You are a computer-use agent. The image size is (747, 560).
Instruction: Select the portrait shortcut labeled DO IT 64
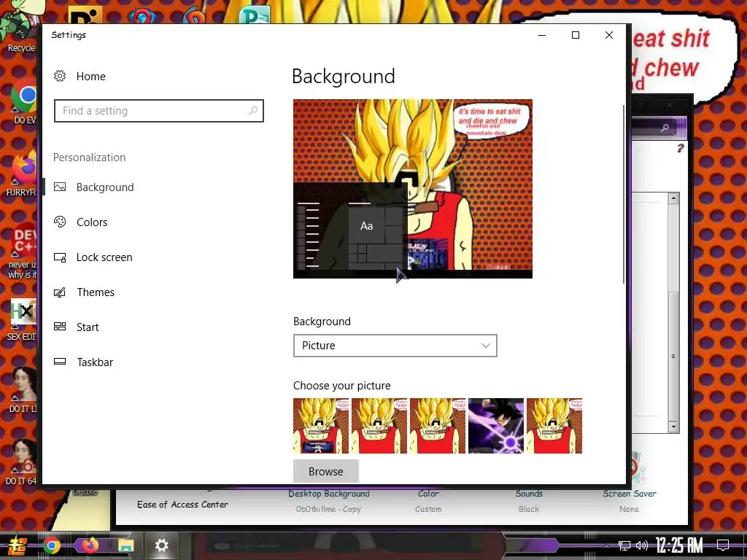pos(23,462)
